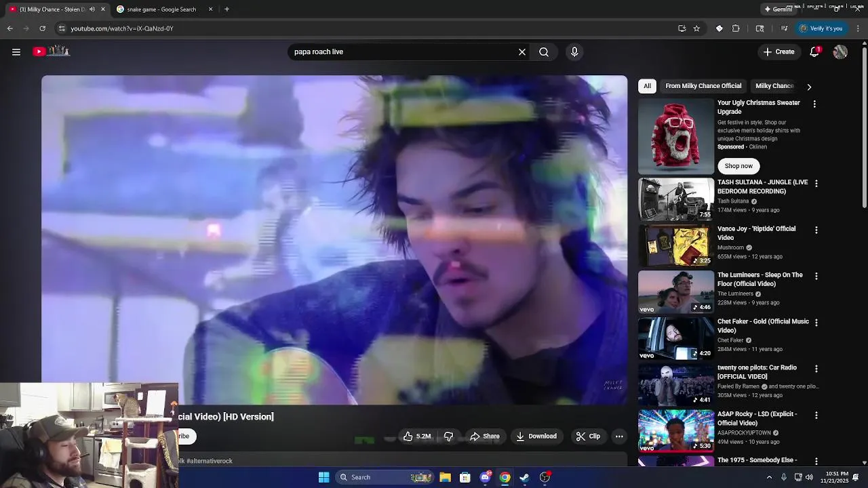868x488 pixels.
Task: Click the install app icon in address bar
Action: 682,28
